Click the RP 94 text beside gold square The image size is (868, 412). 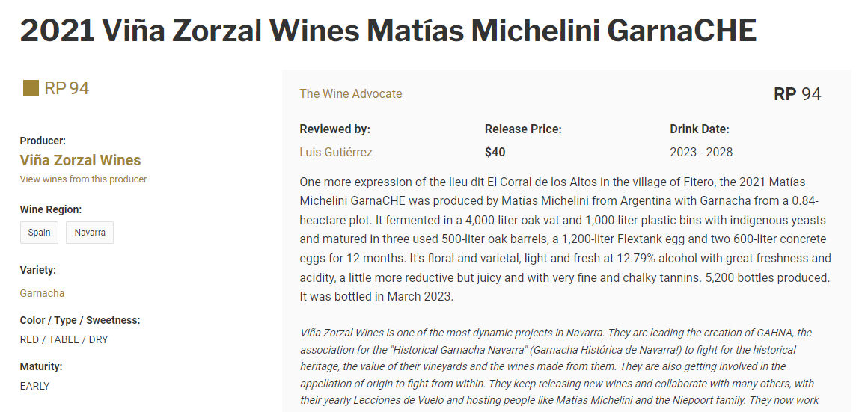coord(67,88)
